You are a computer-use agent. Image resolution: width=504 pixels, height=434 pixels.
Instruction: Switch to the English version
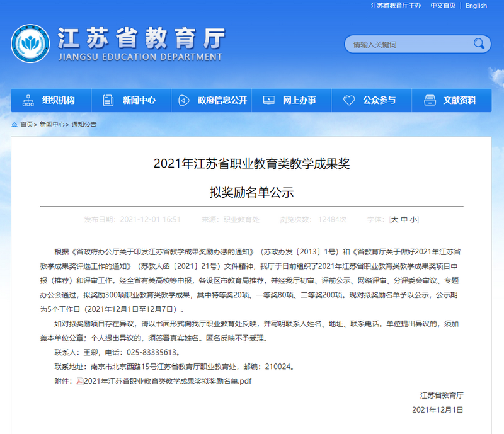pos(476,6)
